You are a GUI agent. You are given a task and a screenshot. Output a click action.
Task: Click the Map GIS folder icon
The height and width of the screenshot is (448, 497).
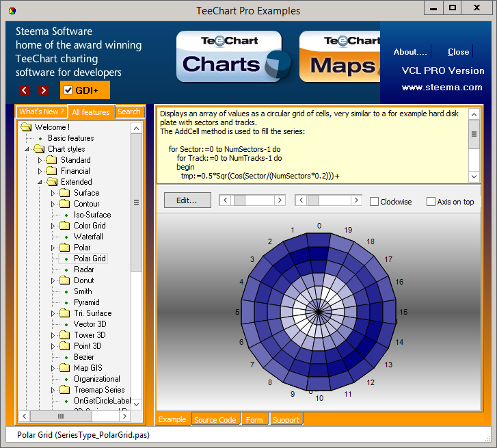[65, 368]
